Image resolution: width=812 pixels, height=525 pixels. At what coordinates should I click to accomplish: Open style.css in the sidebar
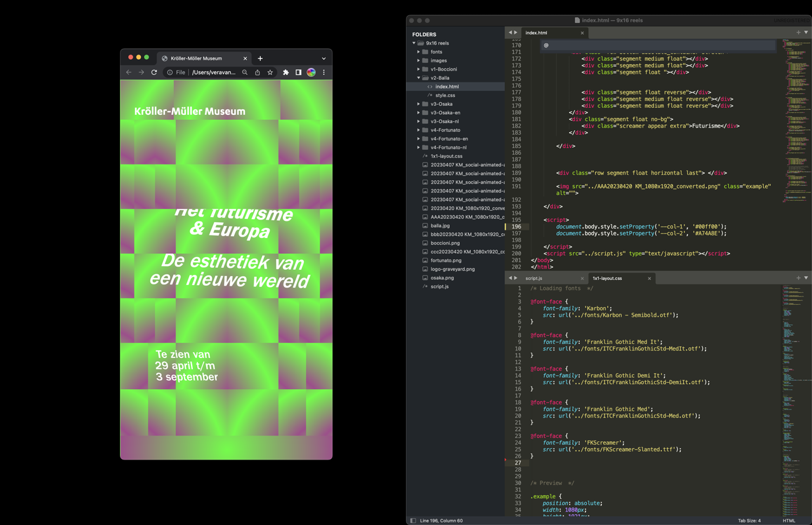click(x=445, y=95)
